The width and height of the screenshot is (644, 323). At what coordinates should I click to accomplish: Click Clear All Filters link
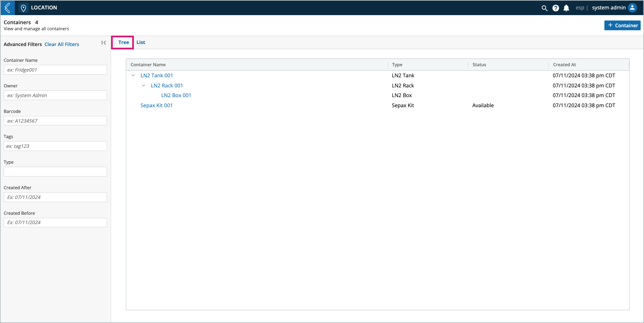coord(62,44)
